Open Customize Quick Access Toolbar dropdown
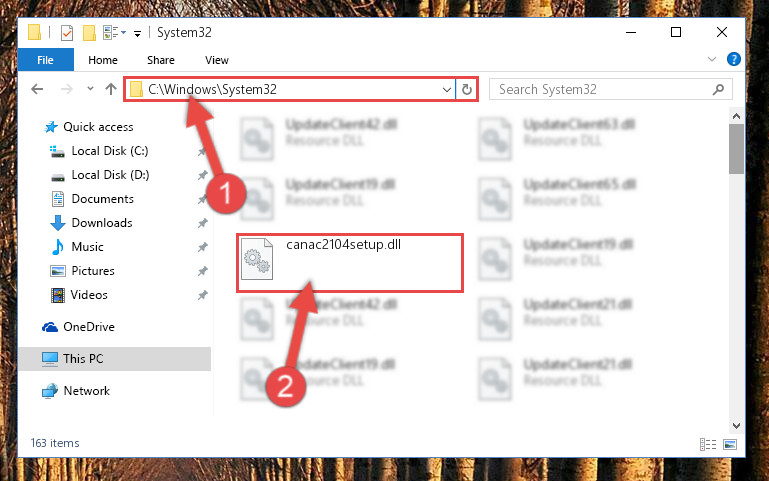 [138, 33]
